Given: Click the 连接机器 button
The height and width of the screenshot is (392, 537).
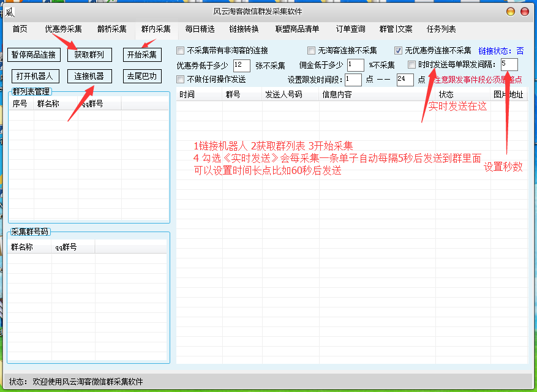Looking at the screenshot, I should (89, 77).
